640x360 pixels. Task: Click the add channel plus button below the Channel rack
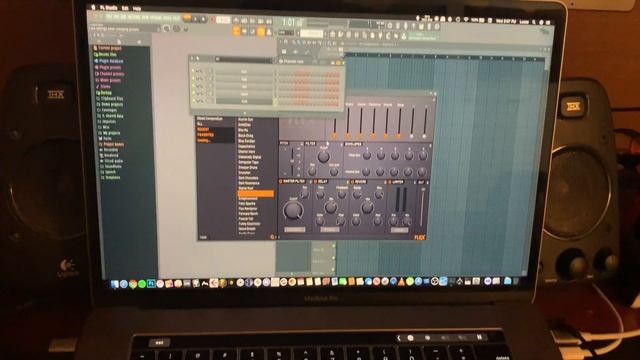click(x=244, y=113)
